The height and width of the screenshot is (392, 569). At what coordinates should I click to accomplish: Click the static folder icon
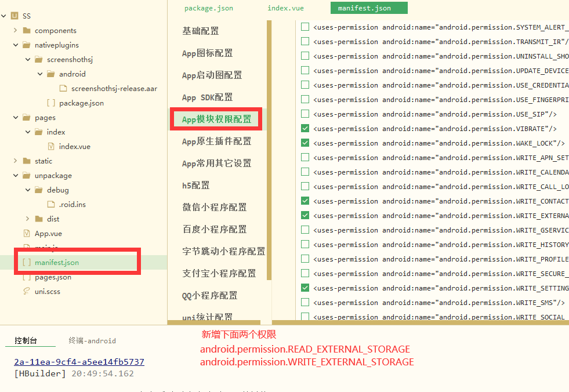(27, 161)
